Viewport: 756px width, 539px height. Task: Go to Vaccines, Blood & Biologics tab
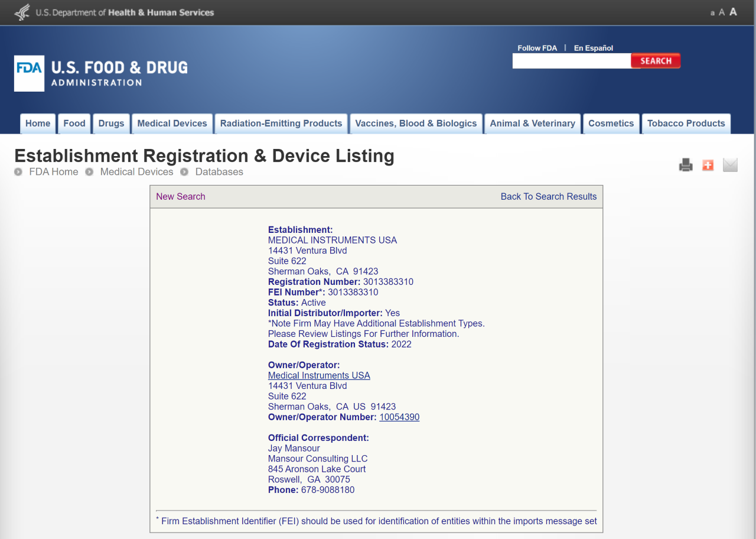tap(416, 124)
